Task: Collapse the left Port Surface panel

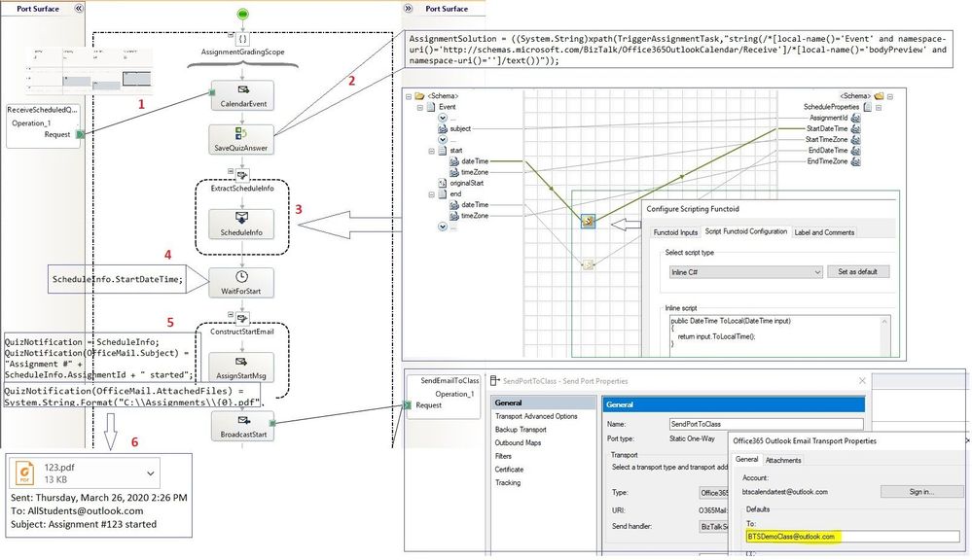Action: coord(78,8)
